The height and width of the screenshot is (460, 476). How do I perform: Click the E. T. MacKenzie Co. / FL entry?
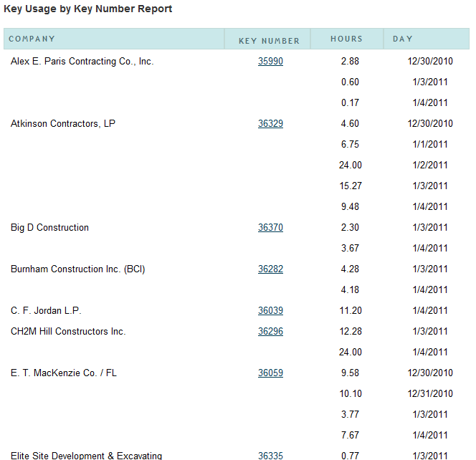point(64,373)
